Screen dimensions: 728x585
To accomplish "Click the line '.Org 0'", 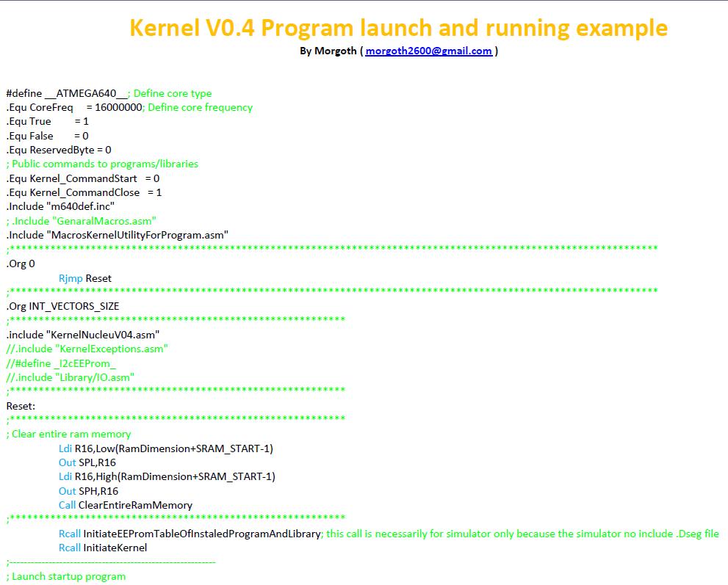I will (x=21, y=264).
